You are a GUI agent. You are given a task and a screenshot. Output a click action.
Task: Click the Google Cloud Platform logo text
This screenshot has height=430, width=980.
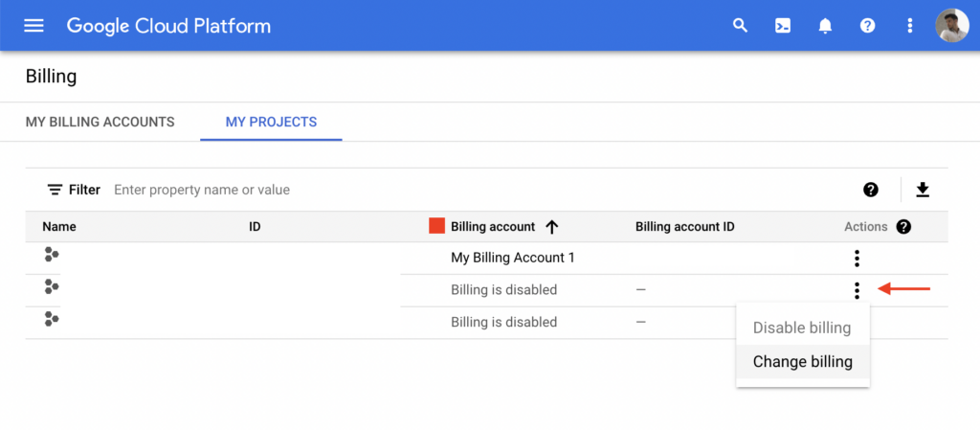[168, 26]
